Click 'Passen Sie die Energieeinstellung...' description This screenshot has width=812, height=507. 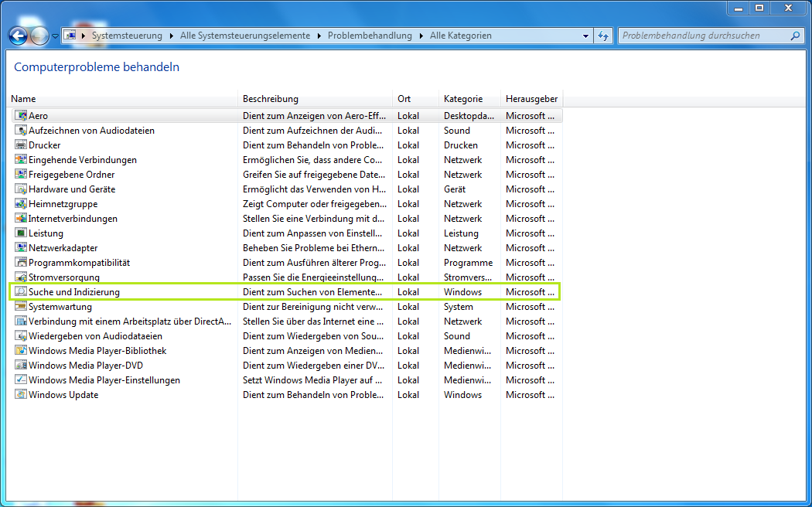312,277
